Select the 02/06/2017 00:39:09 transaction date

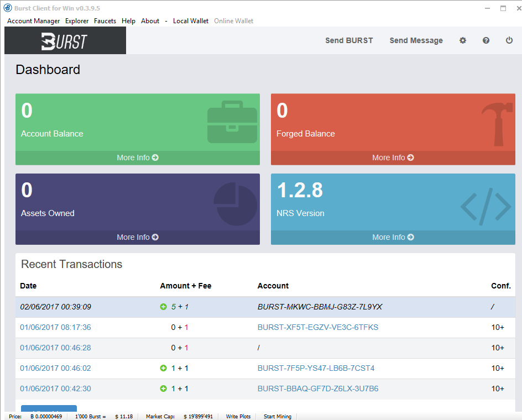click(55, 307)
